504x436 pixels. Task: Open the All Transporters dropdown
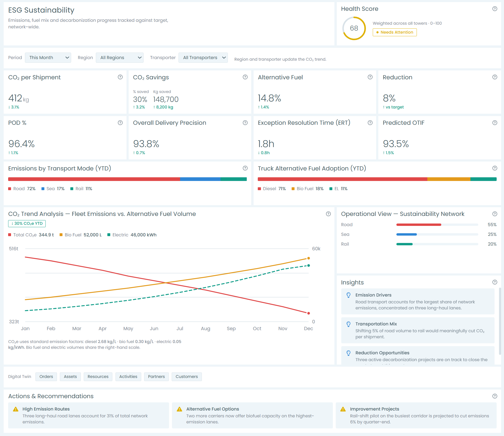[203, 58]
